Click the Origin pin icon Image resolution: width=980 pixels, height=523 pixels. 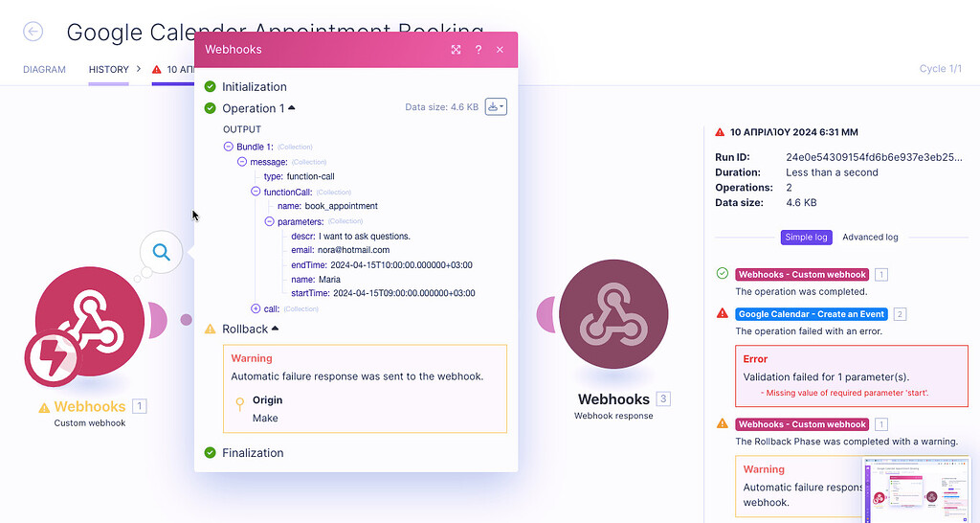coord(239,404)
